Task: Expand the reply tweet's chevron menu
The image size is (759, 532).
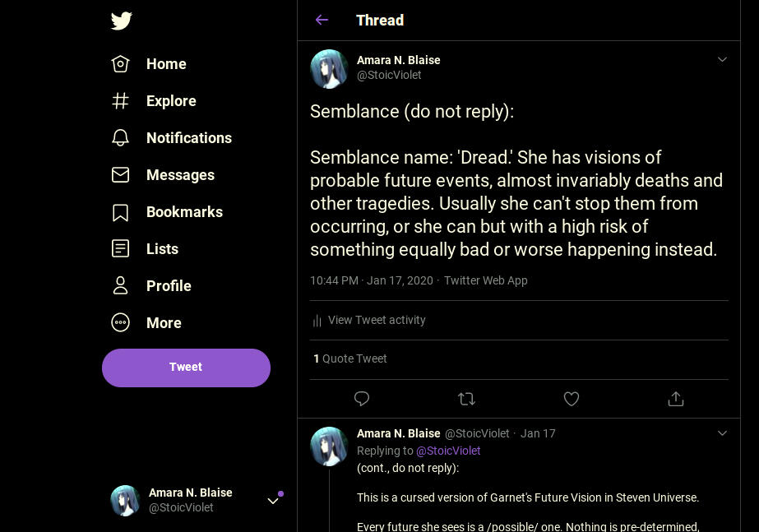Action: (x=722, y=433)
